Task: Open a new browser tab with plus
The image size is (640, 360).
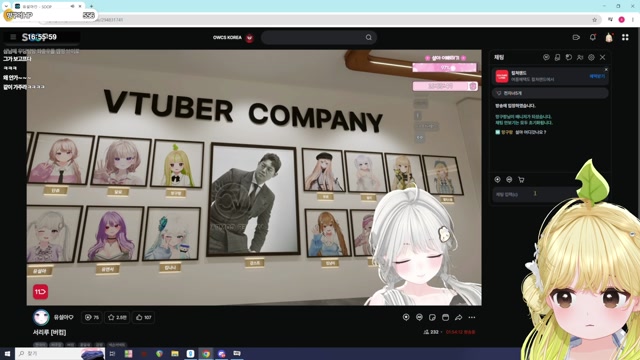Action: click(x=91, y=7)
